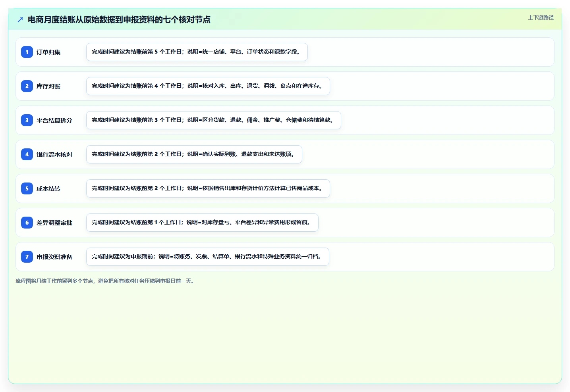Open description box about 存货计价方法计算已售商品成本

208,188
